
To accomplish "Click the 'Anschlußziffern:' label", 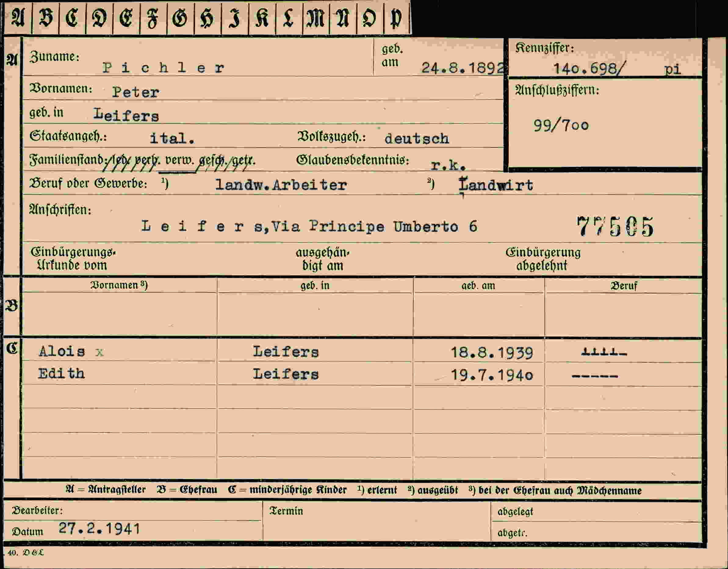I will point(557,90).
